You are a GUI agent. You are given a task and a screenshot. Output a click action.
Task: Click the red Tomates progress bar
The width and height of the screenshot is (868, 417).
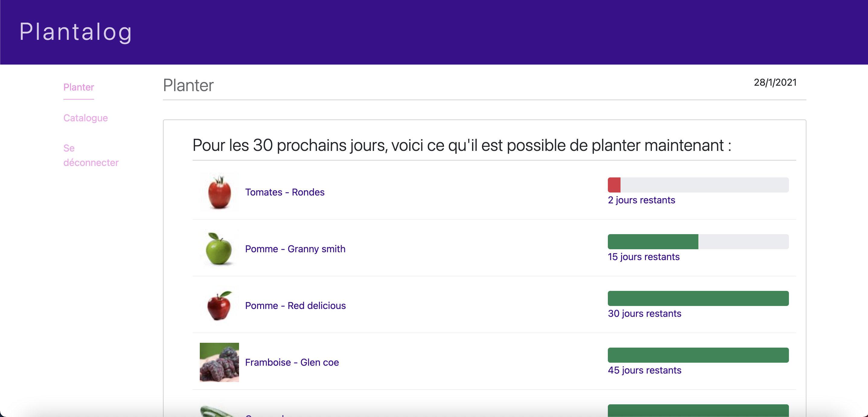[x=698, y=185]
